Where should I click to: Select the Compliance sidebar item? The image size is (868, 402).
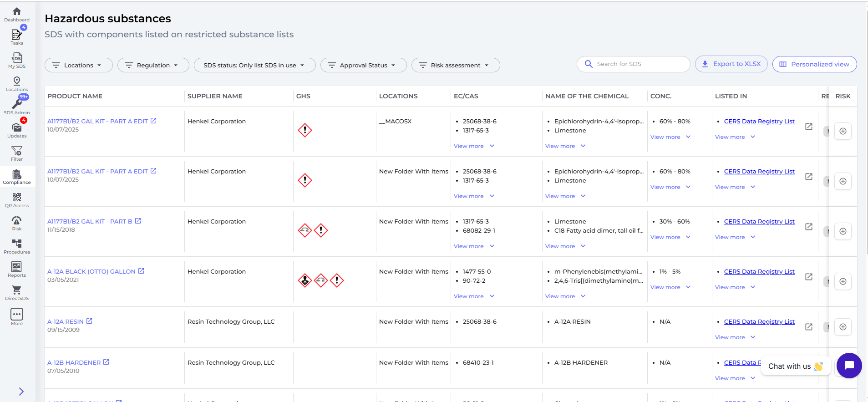[17, 177]
